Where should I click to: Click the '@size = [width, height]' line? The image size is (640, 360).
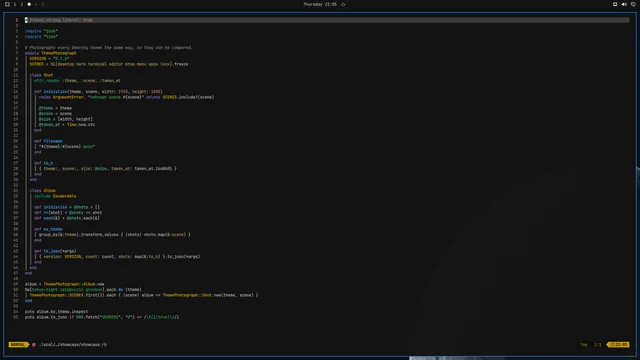[x=66, y=119]
